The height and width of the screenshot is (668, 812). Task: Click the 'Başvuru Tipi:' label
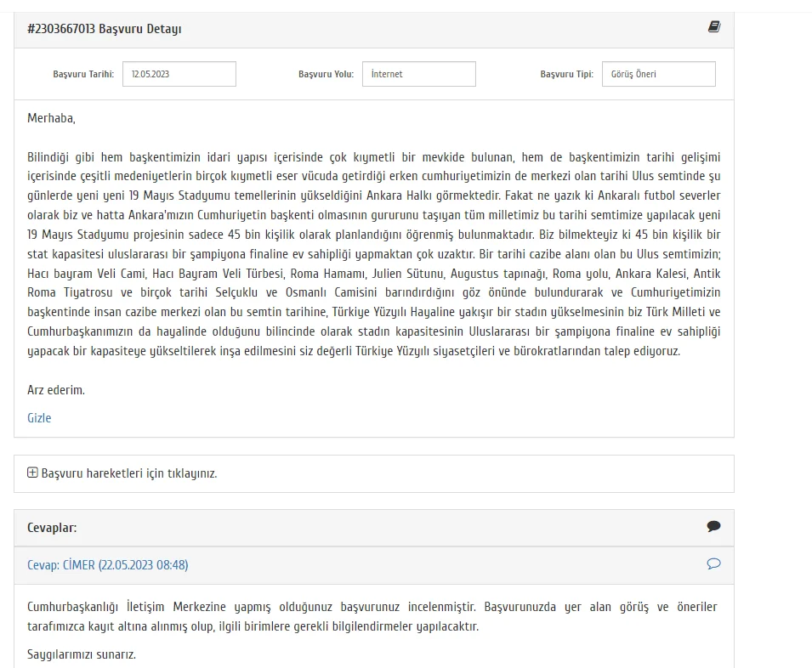point(566,74)
